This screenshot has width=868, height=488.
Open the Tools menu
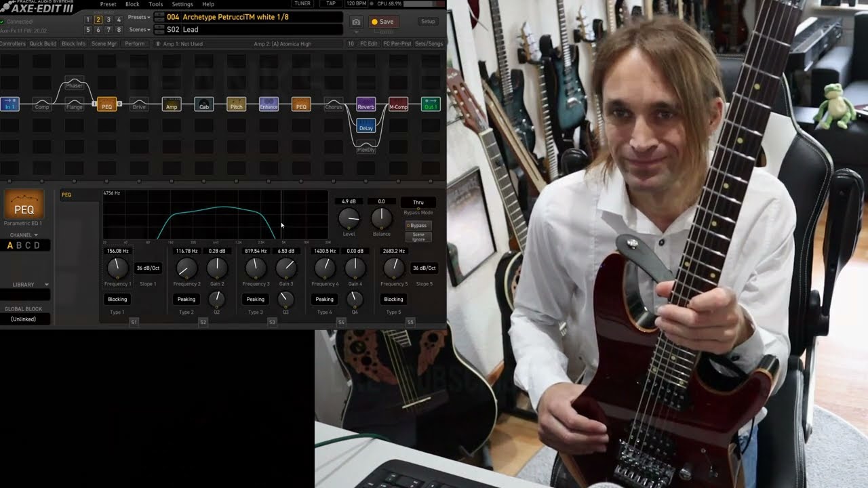(x=155, y=4)
